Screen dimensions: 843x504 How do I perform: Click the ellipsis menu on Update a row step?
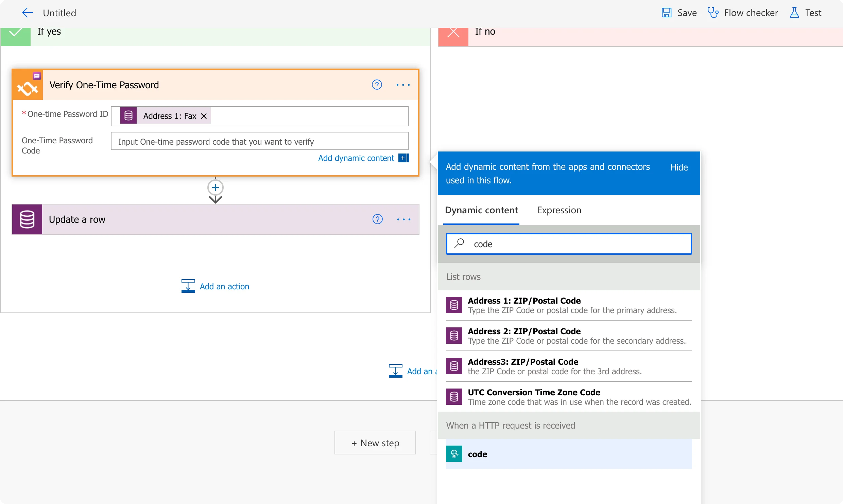[403, 219]
